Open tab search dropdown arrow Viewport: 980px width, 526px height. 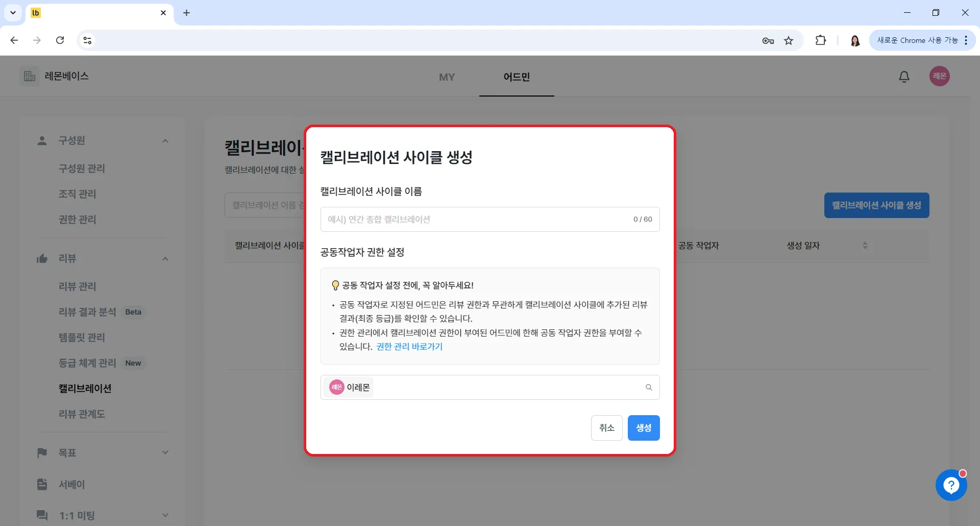(x=13, y=13)
